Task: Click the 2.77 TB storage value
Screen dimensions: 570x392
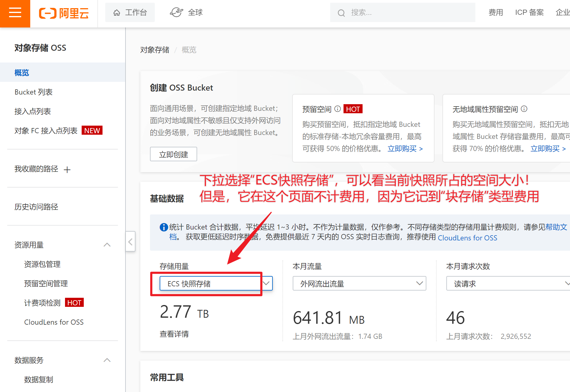Action: coord(184,312)
